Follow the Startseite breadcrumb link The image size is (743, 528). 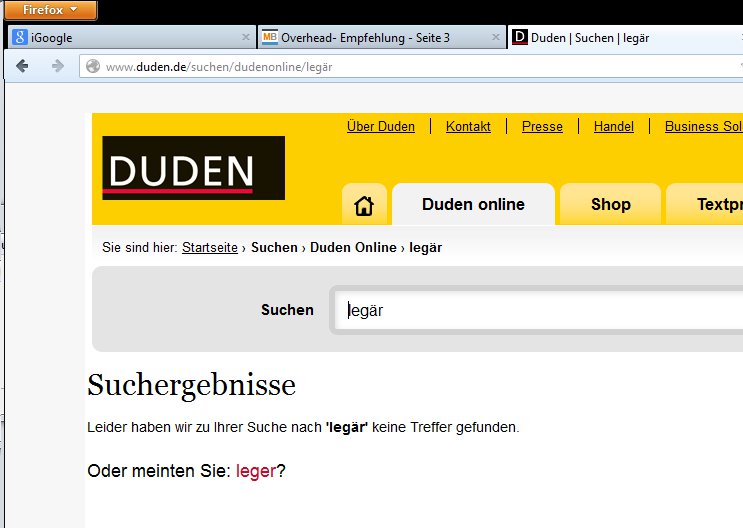click(x=209, y=247)
